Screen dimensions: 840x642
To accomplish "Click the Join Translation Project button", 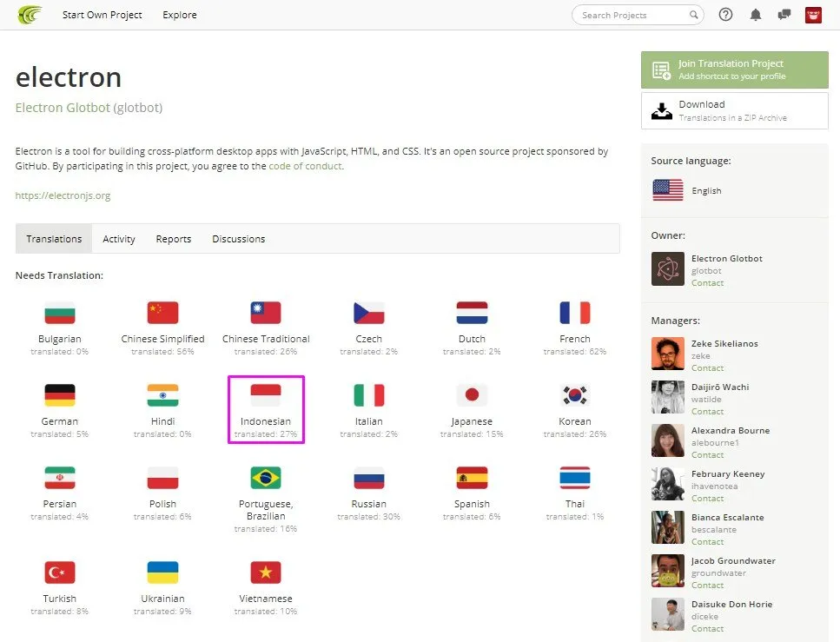I will [735, 69].
